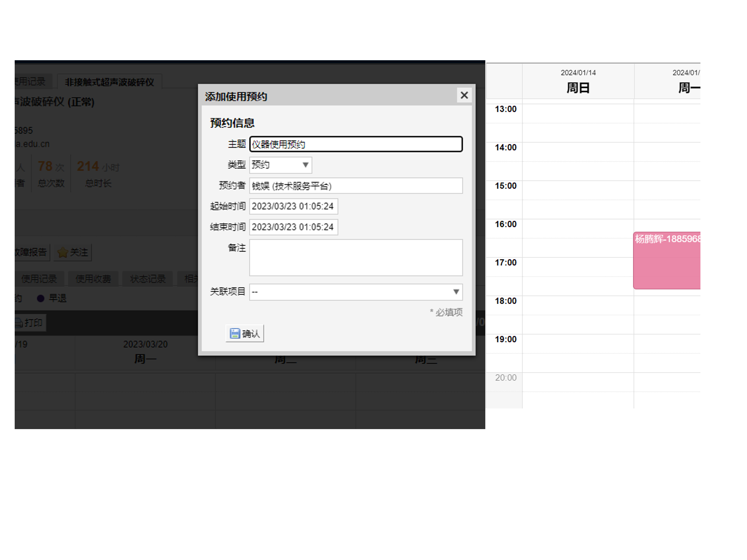Open the 使用收费 tab
The width and height of the screenshot is (747, 560).
coord(93,279)
